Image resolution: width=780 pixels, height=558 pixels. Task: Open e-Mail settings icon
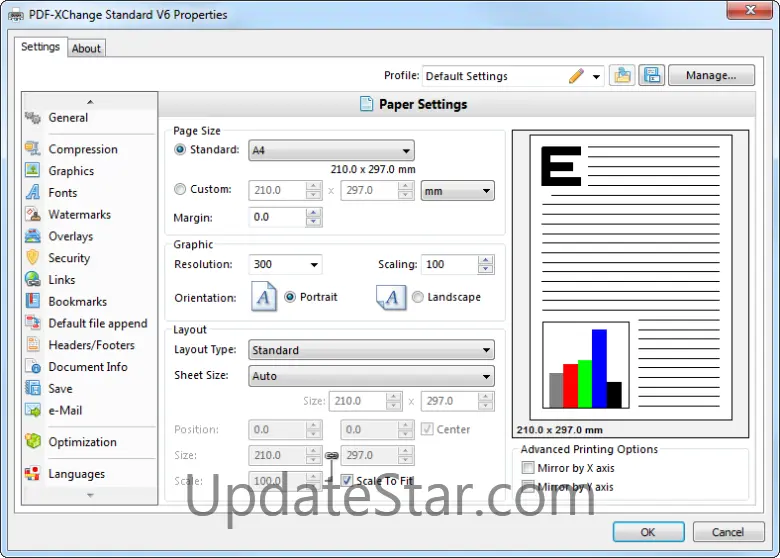[33, 410]
